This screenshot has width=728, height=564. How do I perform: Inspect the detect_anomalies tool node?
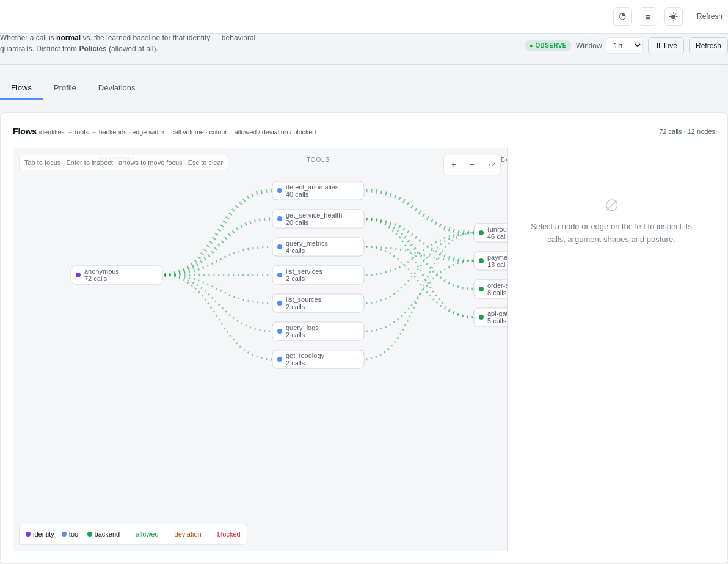coord(318,191)
